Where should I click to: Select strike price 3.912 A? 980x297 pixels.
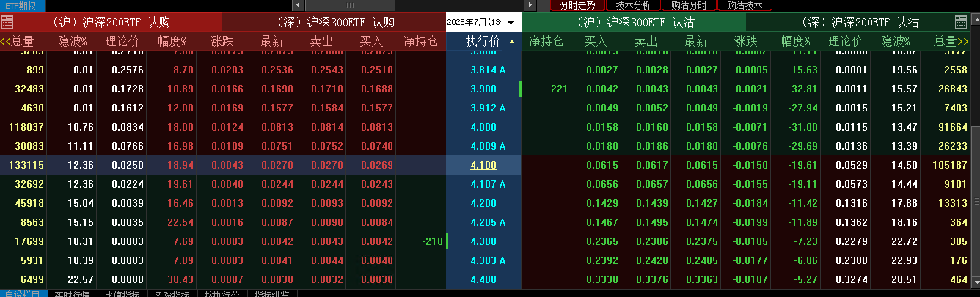pos(488,108)
